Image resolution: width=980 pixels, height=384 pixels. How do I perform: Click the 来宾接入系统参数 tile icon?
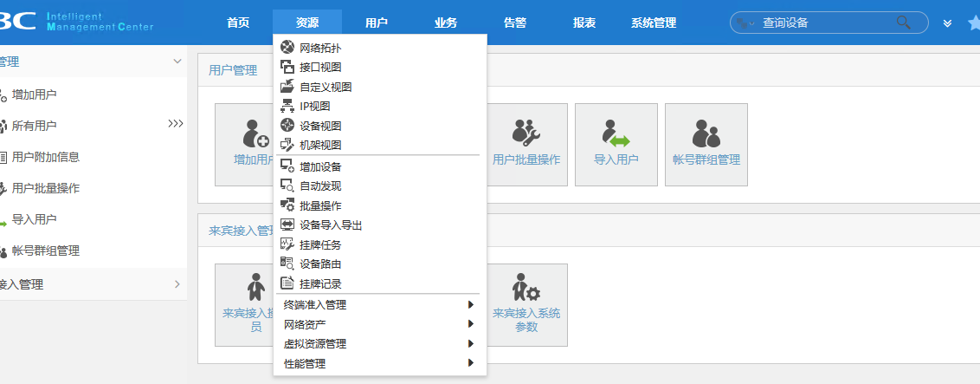tap(526, 287)
